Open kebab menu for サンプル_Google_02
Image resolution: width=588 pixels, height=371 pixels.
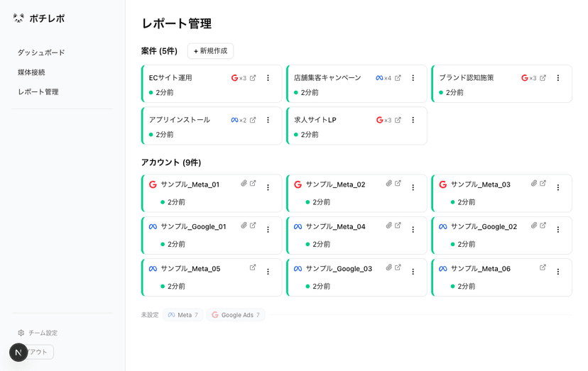[x=558, y=230]
